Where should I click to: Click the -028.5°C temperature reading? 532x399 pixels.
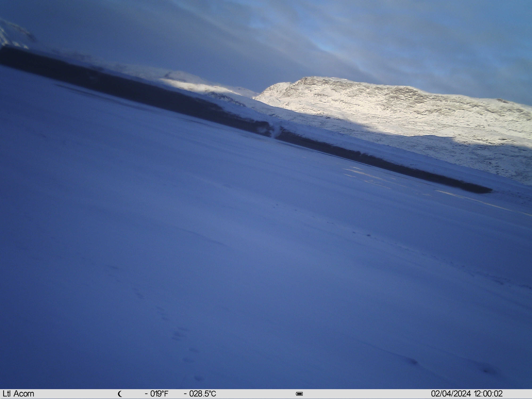point(200,394)
